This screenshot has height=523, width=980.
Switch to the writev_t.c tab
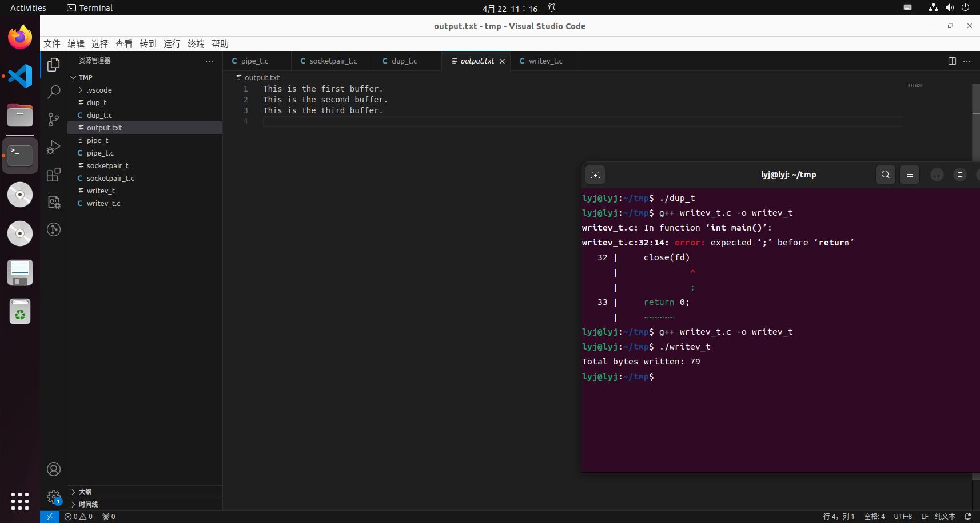(x=545, y=61)
